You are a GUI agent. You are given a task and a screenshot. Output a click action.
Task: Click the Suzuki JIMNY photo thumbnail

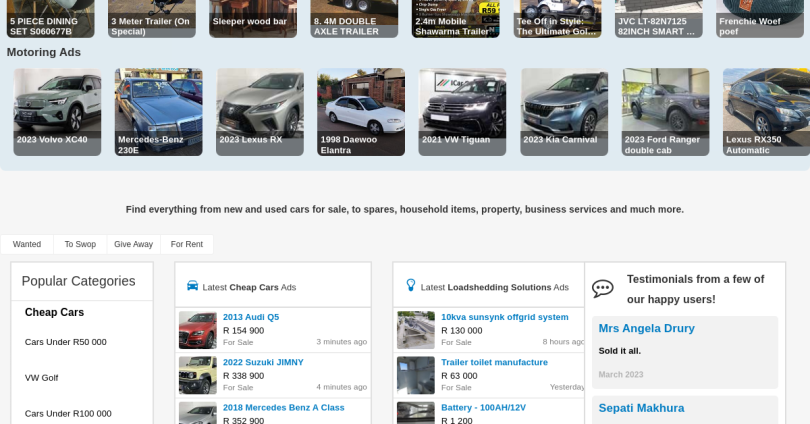(x=198, y=375)
